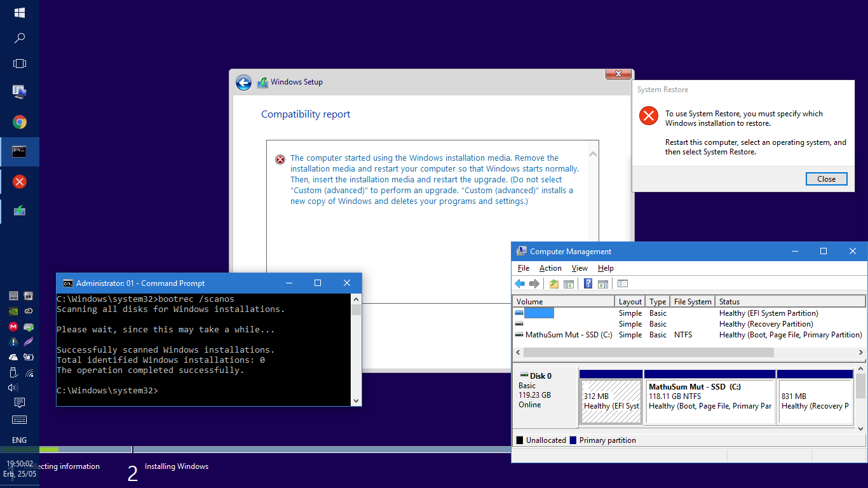Open File menu in Computer Management

tap(524, 268)
